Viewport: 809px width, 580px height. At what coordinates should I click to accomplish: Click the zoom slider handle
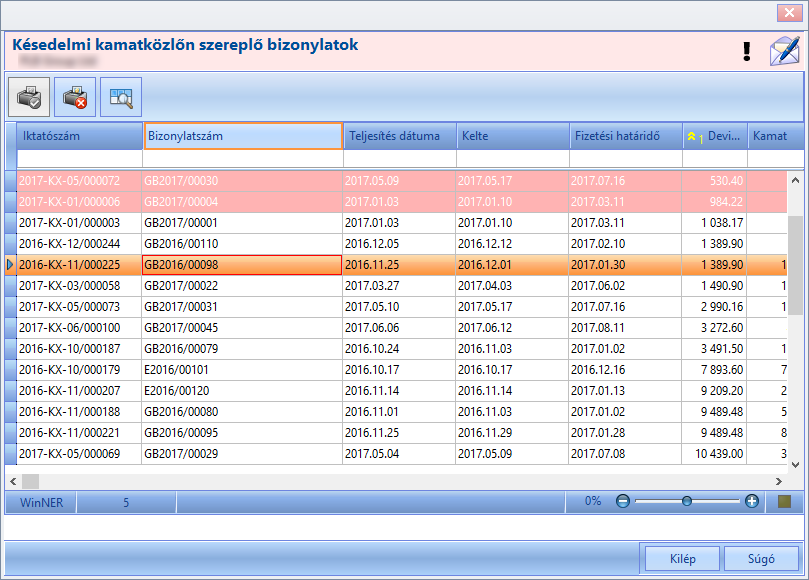click(x=687, y=501)
